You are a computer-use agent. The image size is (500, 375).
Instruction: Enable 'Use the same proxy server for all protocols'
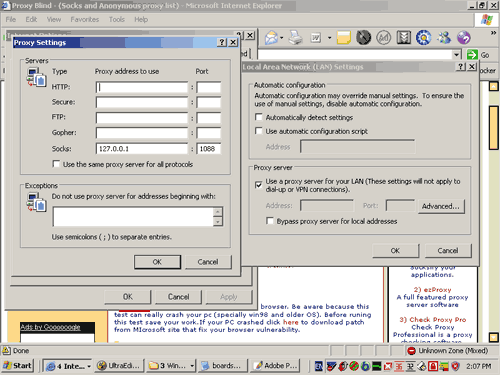[56, 164]
